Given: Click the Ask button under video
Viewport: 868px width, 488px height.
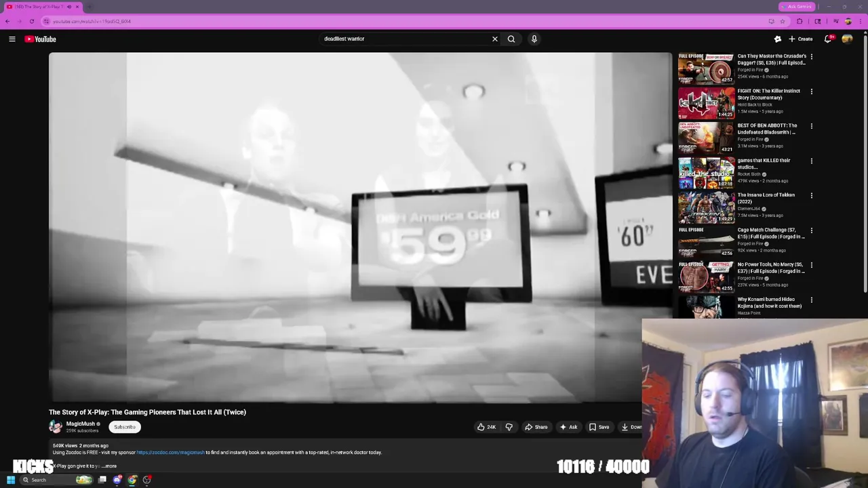Looking at the screenshot, I should click(568, 427).
